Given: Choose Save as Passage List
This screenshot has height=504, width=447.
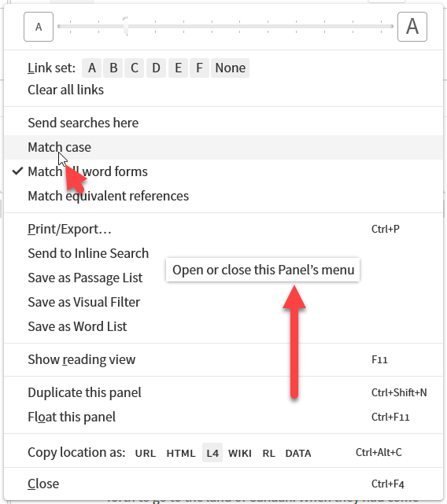Looking at the screenshot, I should [223, 278].
